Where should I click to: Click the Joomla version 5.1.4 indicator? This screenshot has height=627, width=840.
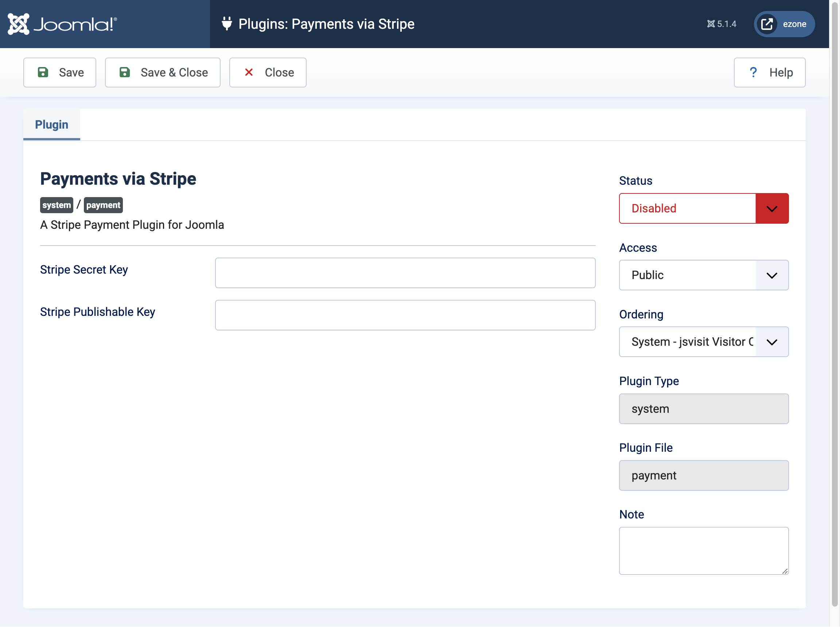point(722,24)
